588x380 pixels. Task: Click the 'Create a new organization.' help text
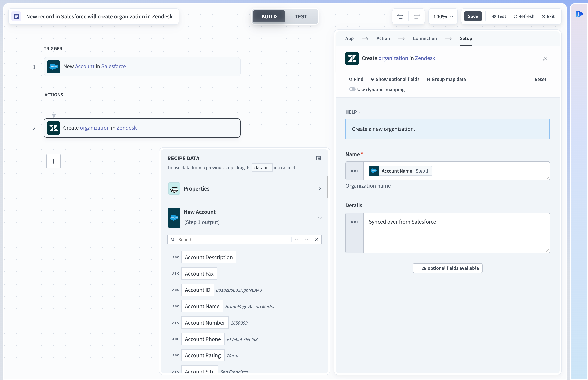383,129
